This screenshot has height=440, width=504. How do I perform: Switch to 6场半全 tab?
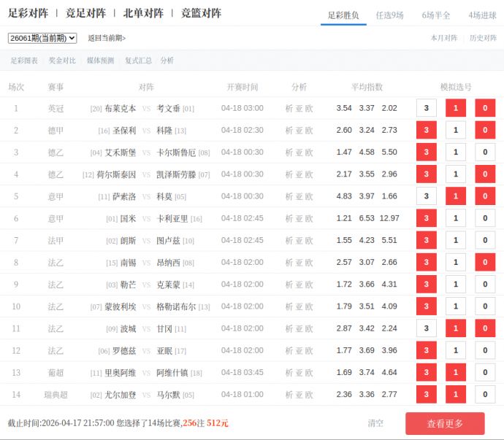point(436,15)
